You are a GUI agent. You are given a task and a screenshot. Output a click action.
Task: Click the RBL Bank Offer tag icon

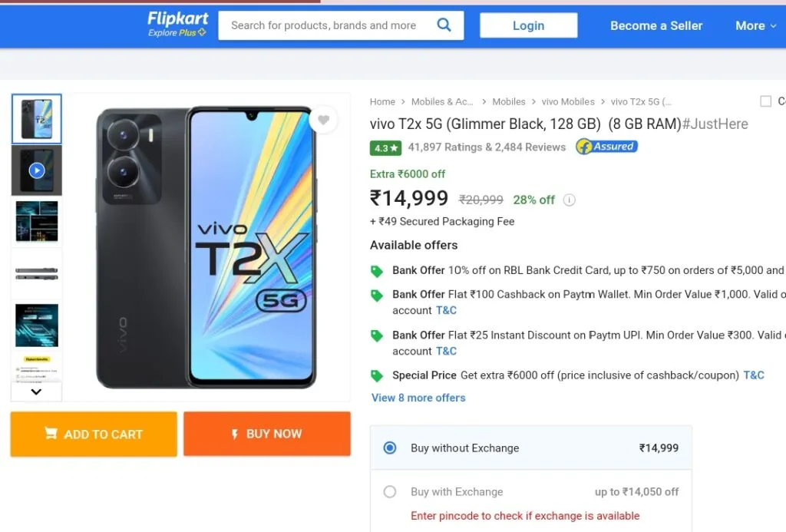click(x=376, y=271)
